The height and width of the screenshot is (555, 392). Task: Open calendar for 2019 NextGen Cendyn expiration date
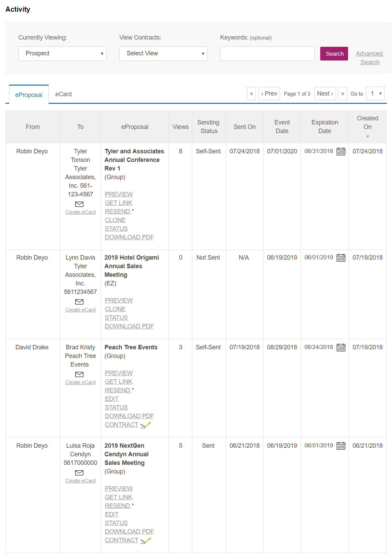(x=341, y=446)
